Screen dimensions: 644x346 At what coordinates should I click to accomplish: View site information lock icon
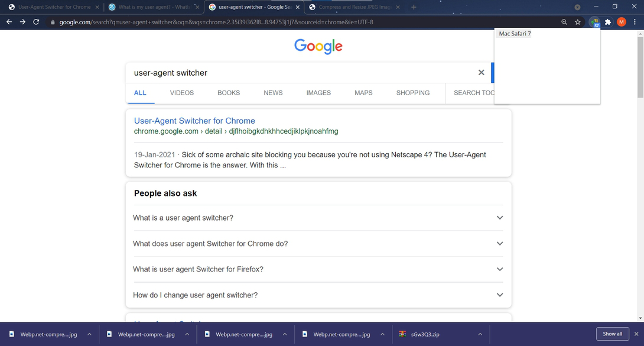(x=53, y=22)
